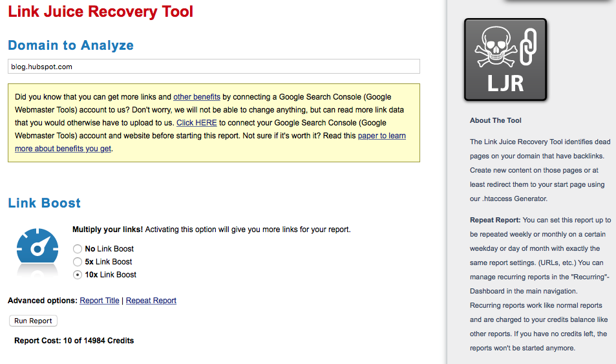Select the 5x Link Boost option
616x364 pixels.
point(78,262)
